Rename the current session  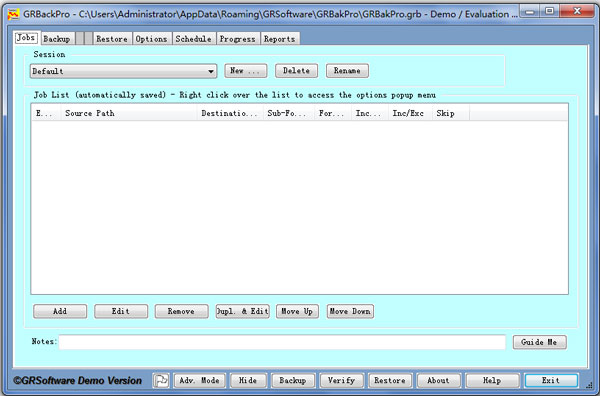click(347, 71)
